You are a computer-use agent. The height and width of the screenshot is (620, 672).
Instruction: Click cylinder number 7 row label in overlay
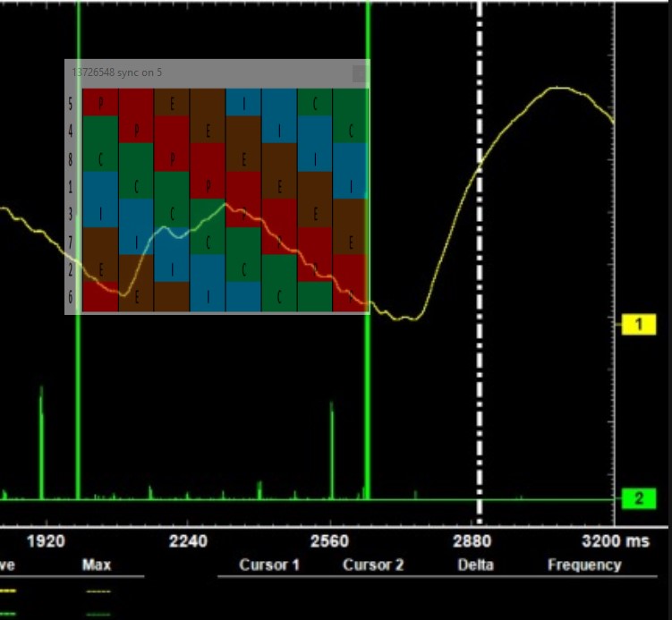point(71,242)
